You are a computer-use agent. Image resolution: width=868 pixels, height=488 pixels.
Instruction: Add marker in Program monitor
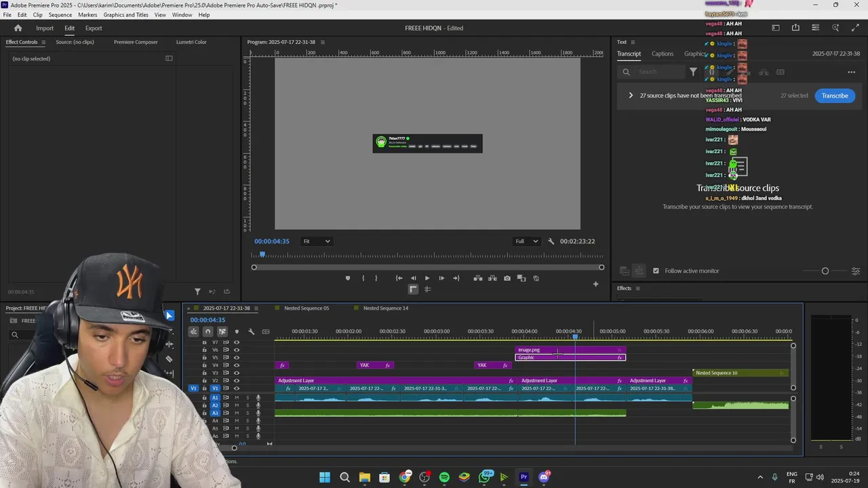click(348, 278)
